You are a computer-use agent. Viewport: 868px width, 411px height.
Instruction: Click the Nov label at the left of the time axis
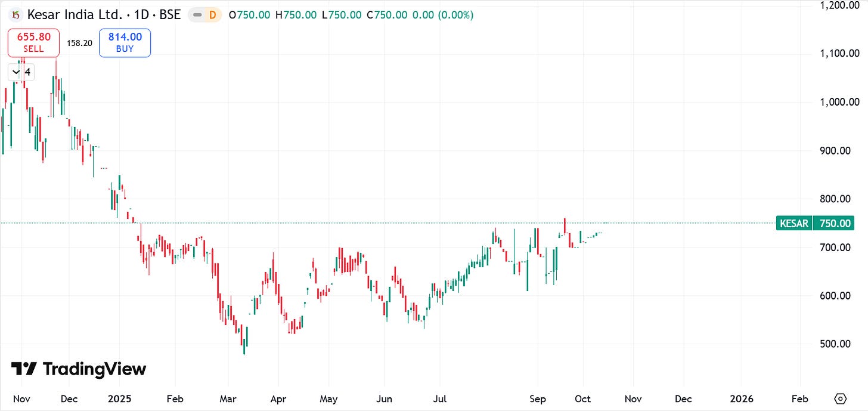pyautogui.click(x=21, y=398)
